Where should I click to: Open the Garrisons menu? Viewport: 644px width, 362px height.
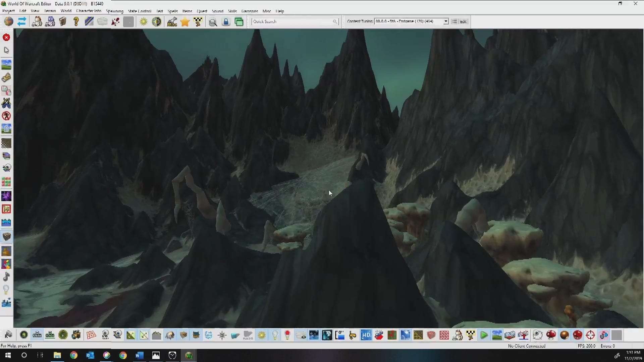click(250, 11)
